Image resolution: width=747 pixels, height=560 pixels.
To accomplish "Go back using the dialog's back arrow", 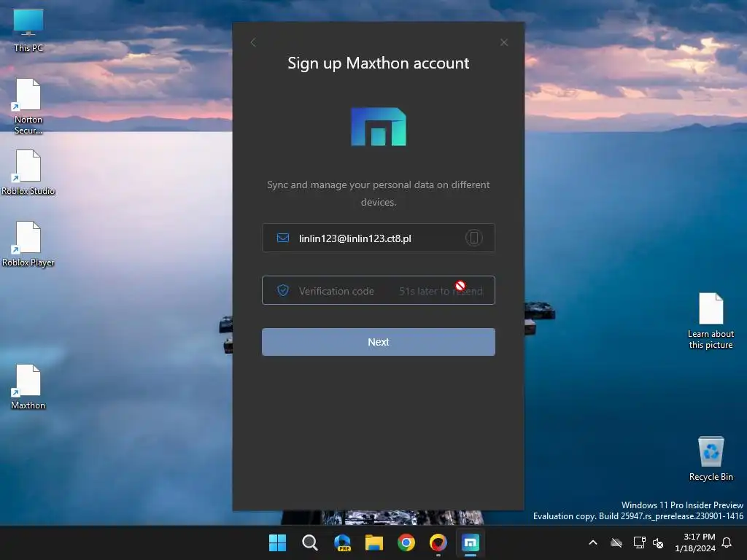I will tap(253, 43).
